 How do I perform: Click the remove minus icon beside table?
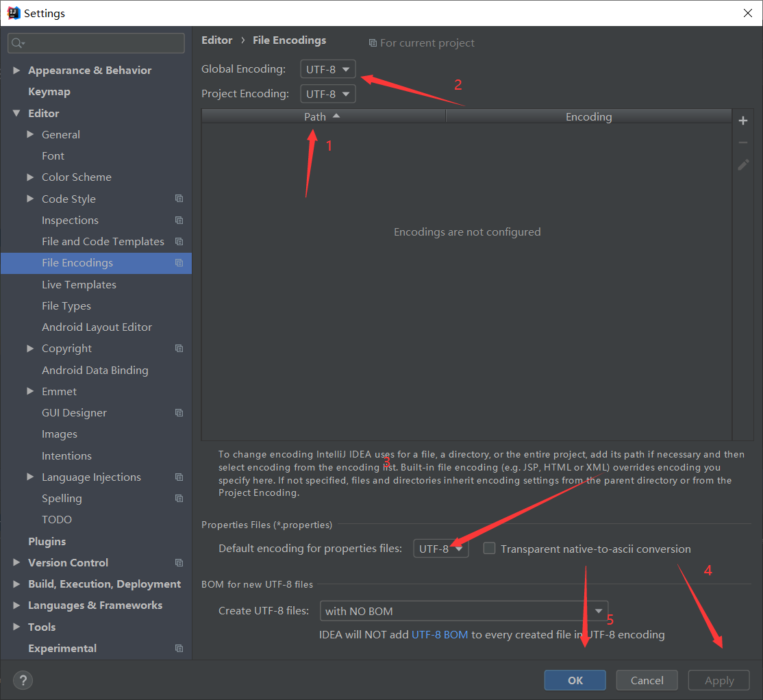click(x=742, y=142)
